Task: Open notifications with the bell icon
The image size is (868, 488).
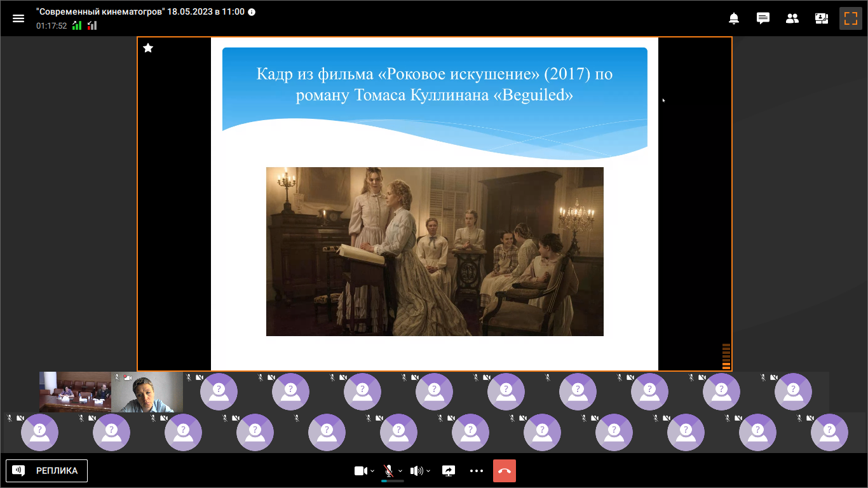Action: (734, 18)
